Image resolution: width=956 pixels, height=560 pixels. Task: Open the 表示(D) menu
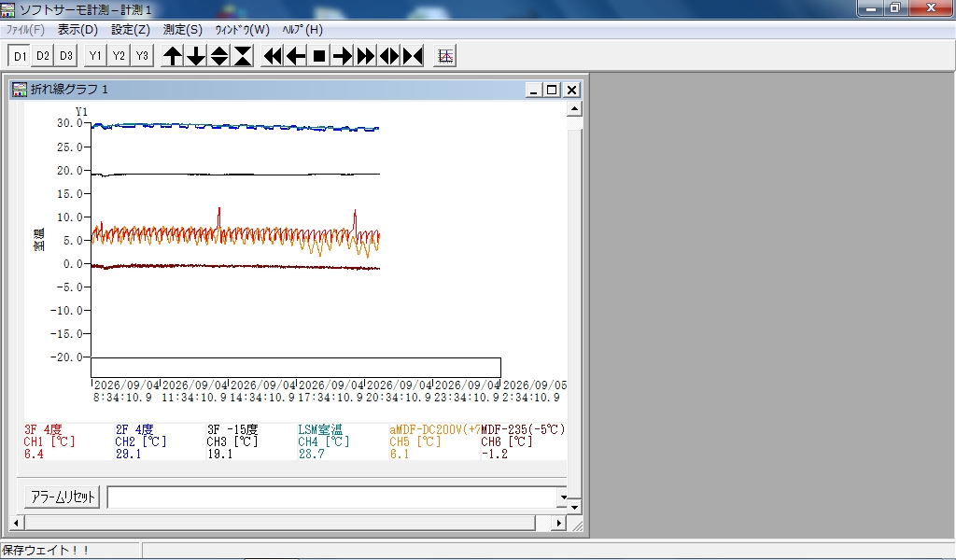pos(77,29)
